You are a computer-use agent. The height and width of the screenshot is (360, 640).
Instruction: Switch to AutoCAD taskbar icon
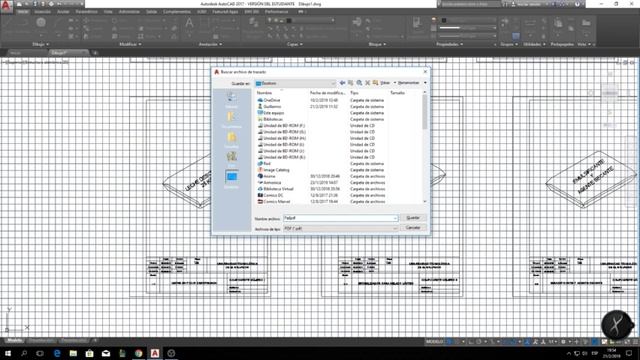pos(155,353)
